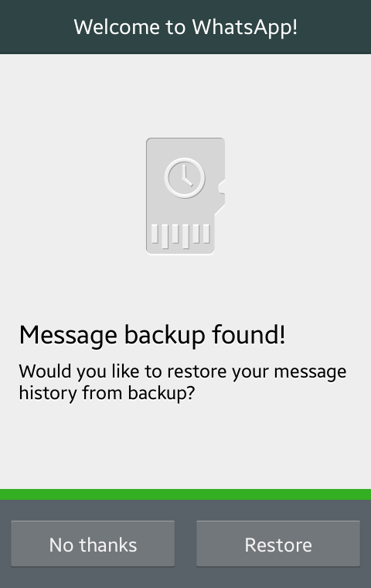Tap the empty area below the question text
The image size is (371, 588).
point(185,446)
